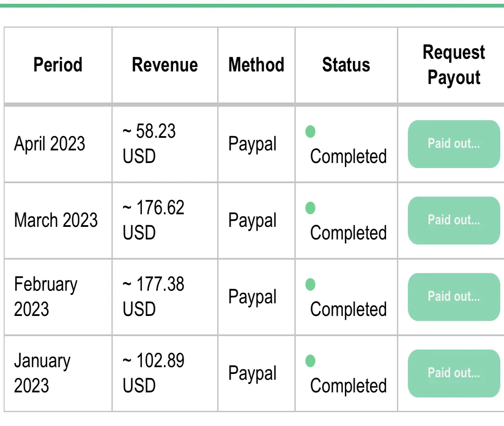This screenshot has height=426, width=504.
Task: Select the April 2023 period cell
Action: [58, 144]
